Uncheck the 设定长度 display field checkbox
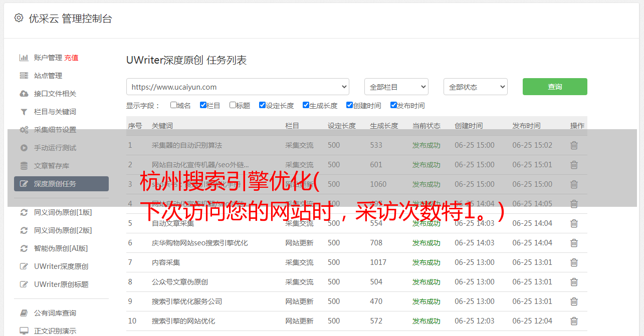This screenshot has height=336, width=644. point(262,105)
